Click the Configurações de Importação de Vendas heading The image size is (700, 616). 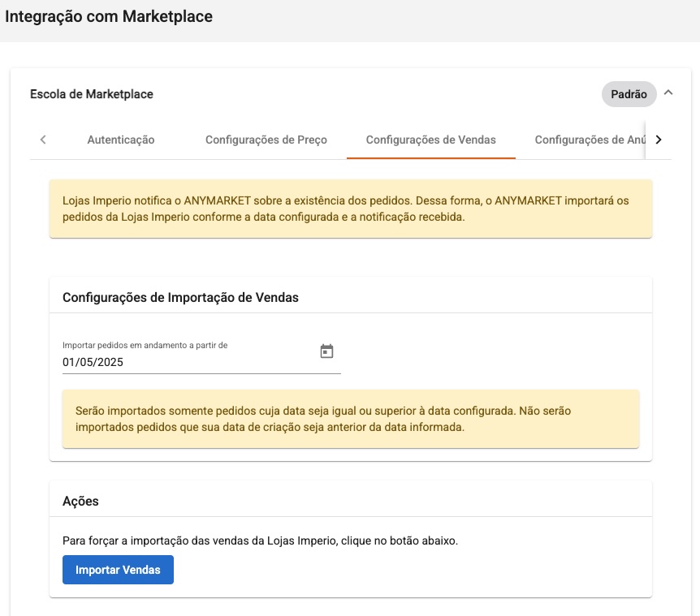click(180, 298)
